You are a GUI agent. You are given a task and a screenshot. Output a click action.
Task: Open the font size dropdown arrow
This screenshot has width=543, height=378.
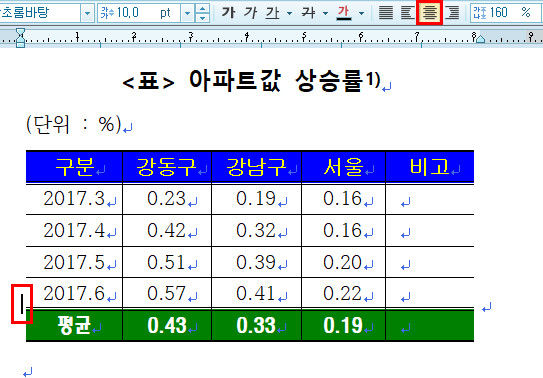point(187,13)
